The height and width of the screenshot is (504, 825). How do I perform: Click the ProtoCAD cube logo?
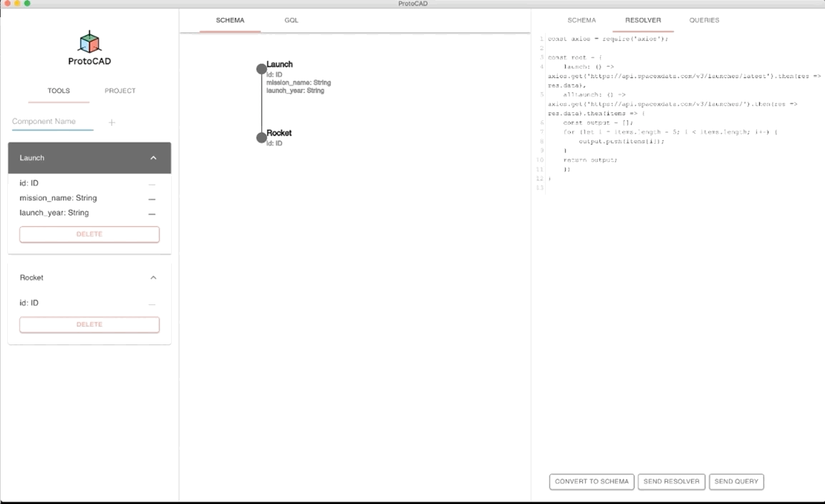pyautogui.click(x=90, y=42)
